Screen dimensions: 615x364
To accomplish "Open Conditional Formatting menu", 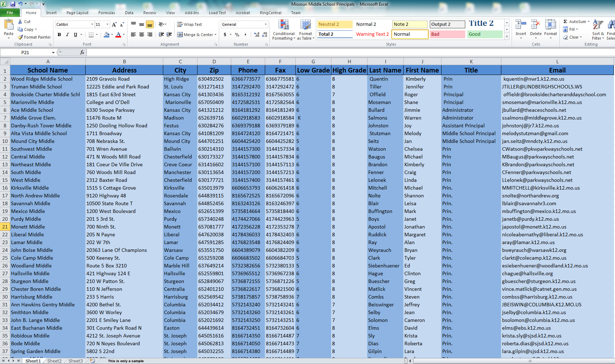I will click(x=284, y=29).
